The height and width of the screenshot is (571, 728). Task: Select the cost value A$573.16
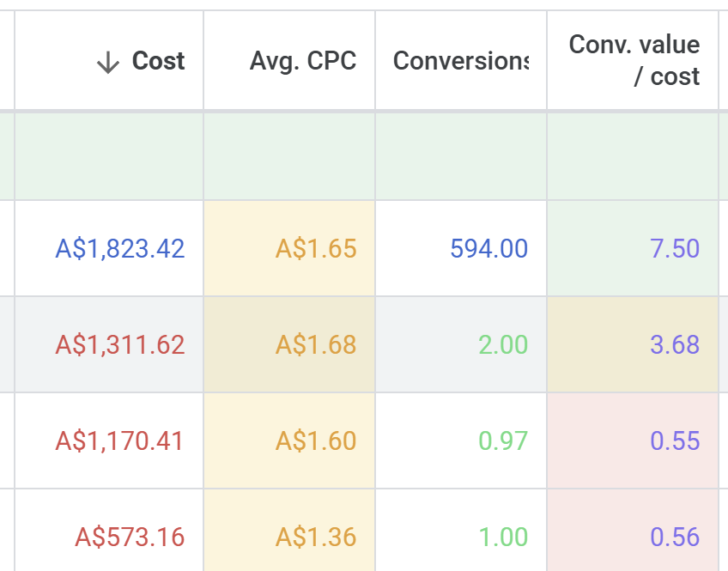pos(130,538)
